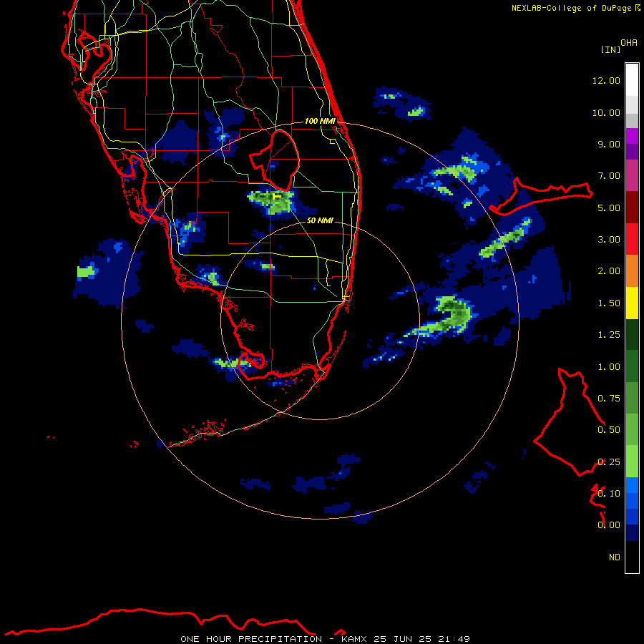The image size is (644, 644).
Task: Select the 2.00 legend value
Action: (609, 271)
